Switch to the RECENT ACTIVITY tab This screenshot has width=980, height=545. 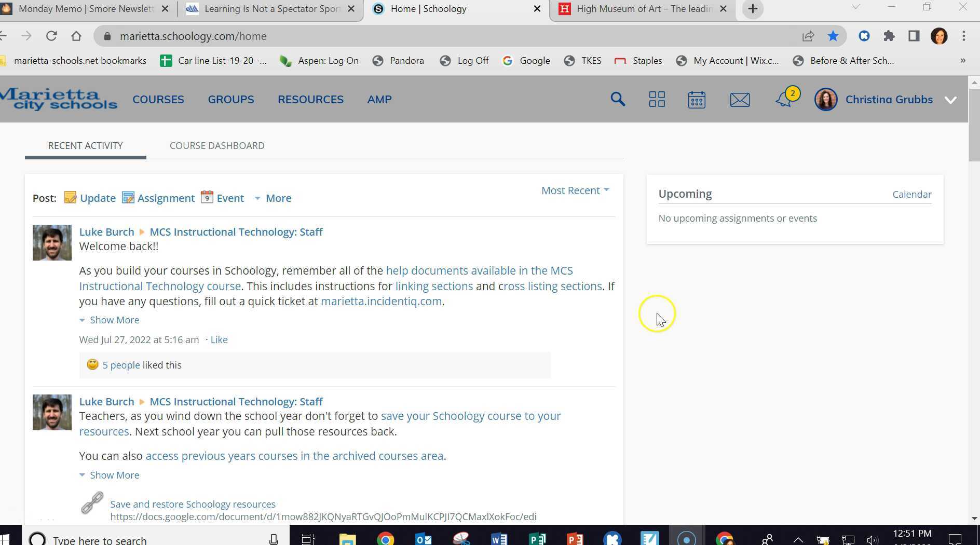point(86,146)
